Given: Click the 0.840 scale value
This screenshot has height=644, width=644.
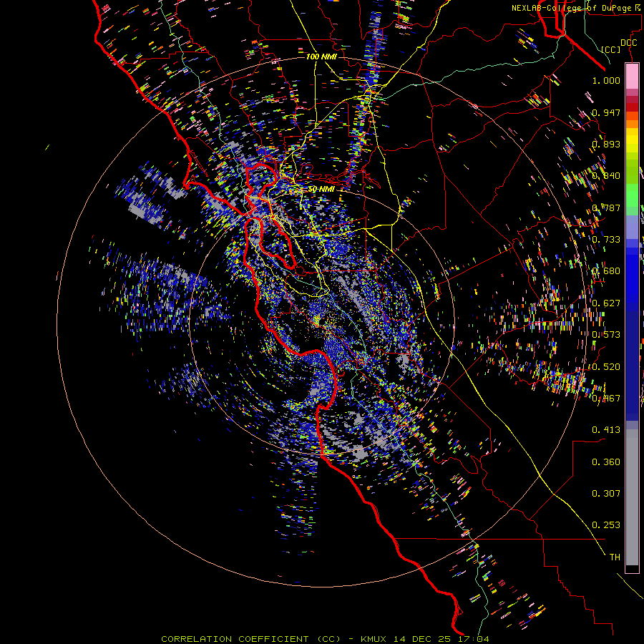Looking at the screenshot, I should pyautogui.click(x=606, y=176).
